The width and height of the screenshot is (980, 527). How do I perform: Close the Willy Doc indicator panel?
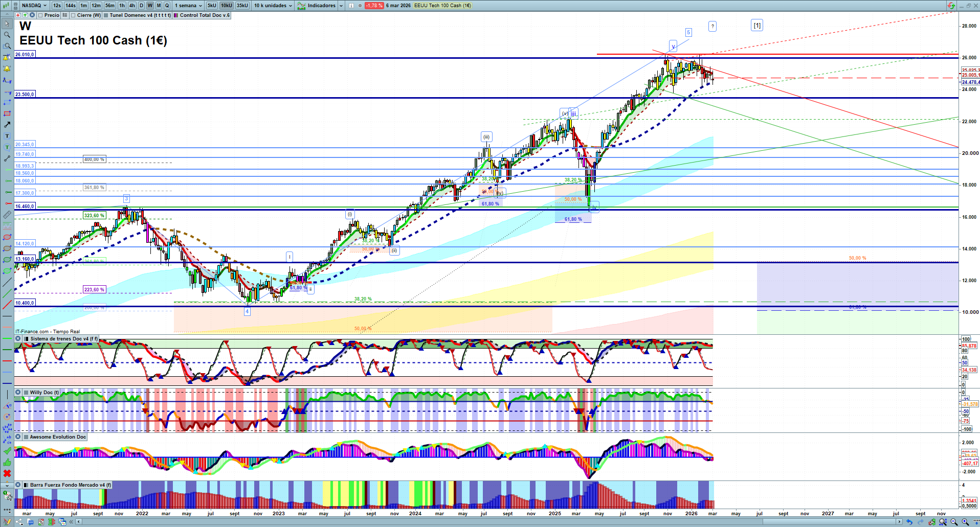point(18,393)
